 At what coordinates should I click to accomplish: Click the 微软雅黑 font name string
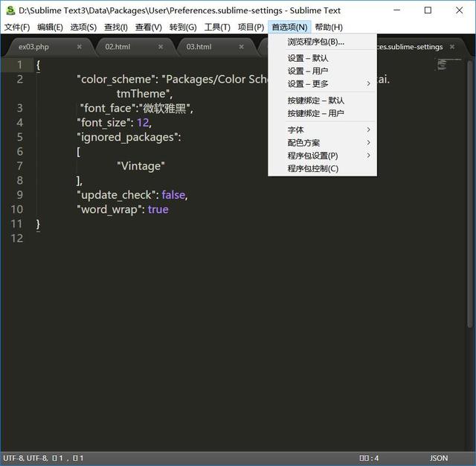164,109
